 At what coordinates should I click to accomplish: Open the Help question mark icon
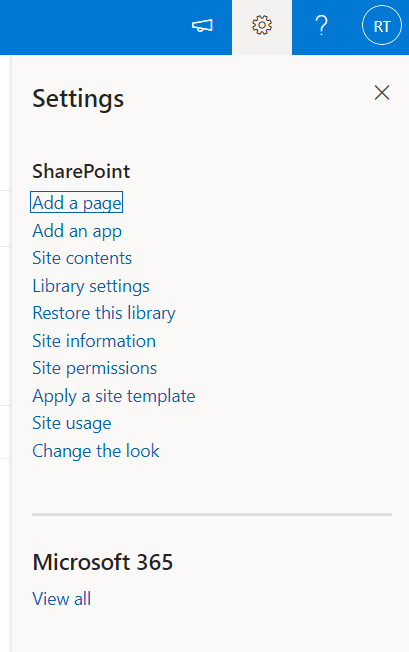322,26
